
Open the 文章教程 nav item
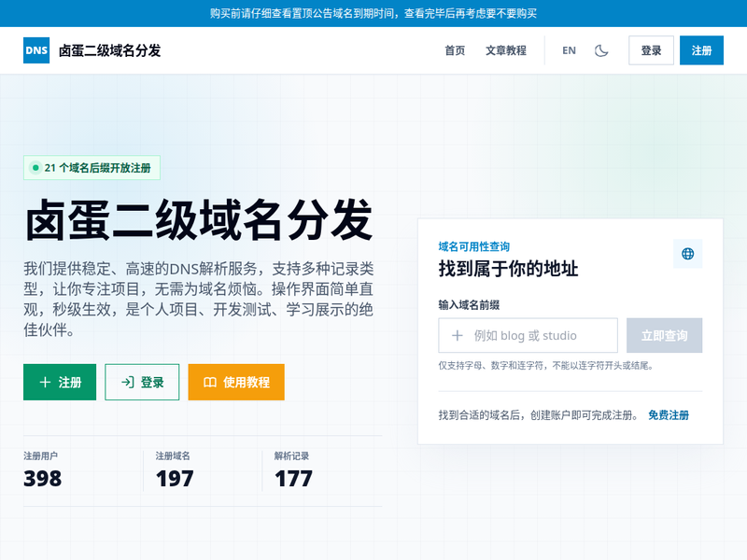pos(505,50)
